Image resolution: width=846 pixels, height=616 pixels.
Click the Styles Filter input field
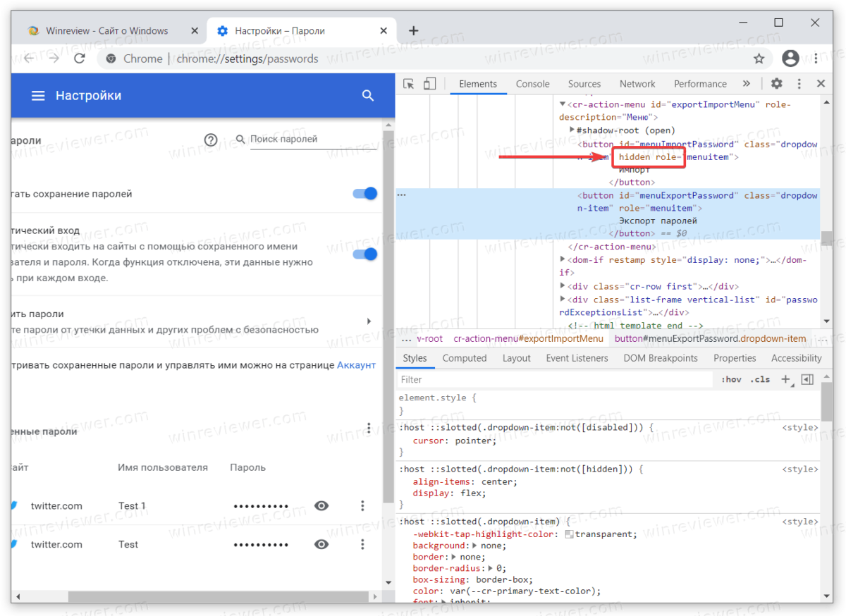pyautogui.click(x=556, y=379)
